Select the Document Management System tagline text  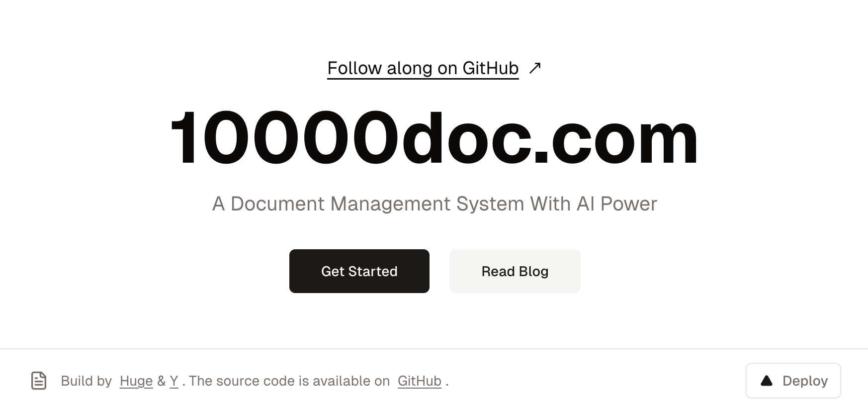click(434, 203)
